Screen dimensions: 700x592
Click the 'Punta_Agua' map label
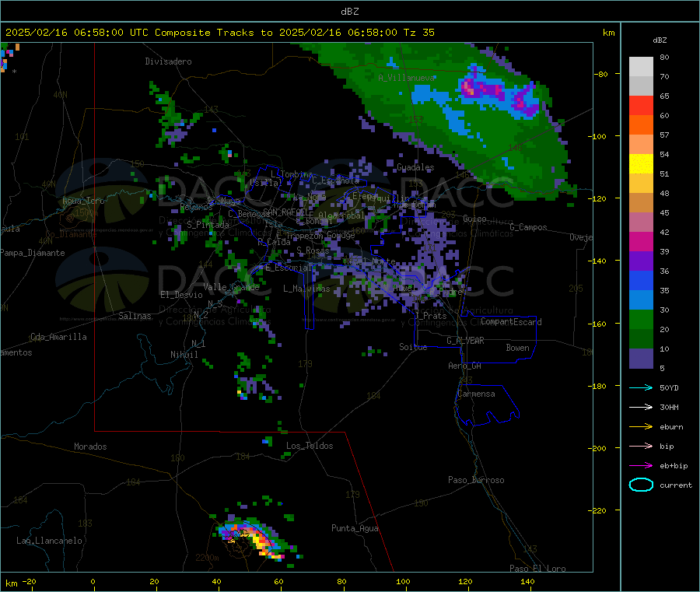click(355, 528)
